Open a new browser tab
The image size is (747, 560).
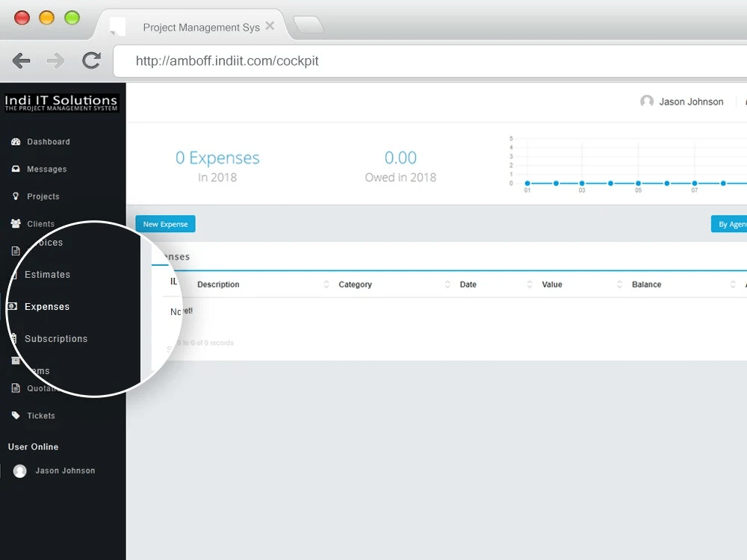pos(309,25)
